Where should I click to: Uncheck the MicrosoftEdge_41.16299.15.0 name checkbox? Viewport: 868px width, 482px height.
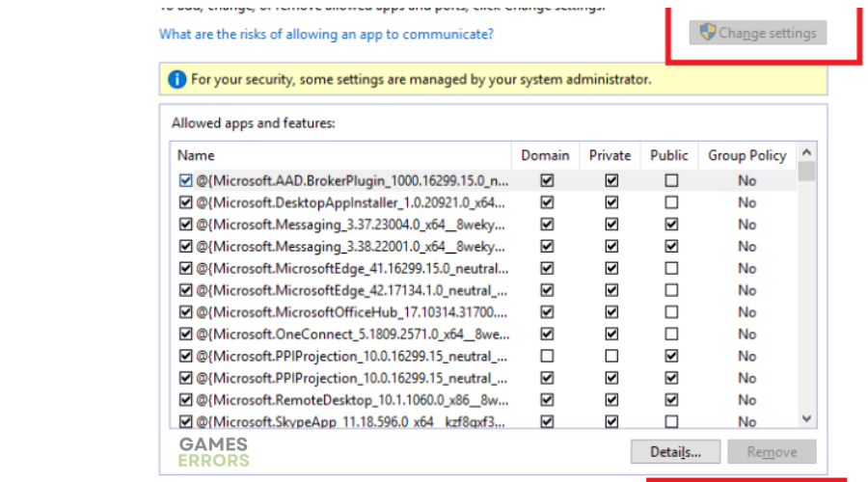click(x=185, y=268)
